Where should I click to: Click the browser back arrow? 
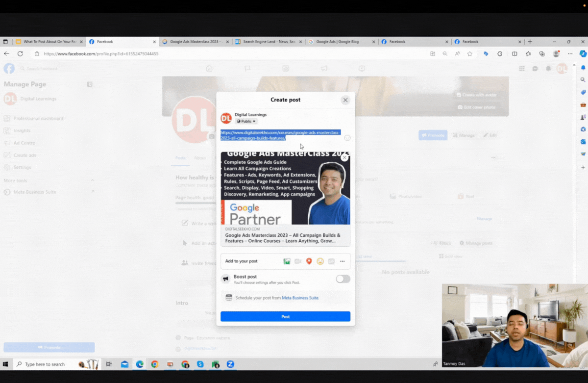click(x=6, y=54)
